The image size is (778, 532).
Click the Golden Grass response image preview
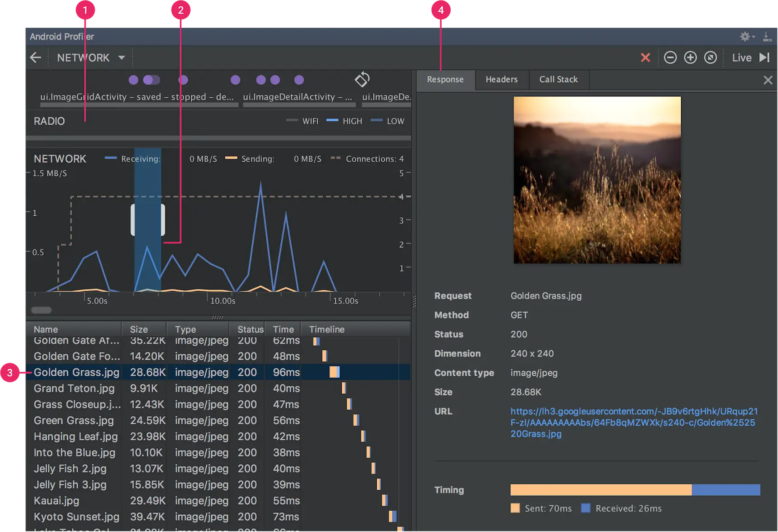click(x=597, y=180)
